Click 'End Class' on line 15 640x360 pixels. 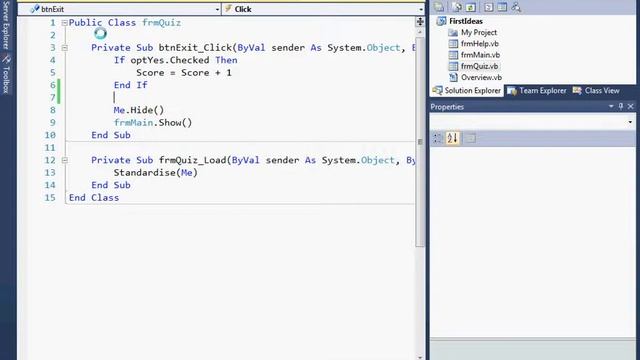tap(94, 198)
